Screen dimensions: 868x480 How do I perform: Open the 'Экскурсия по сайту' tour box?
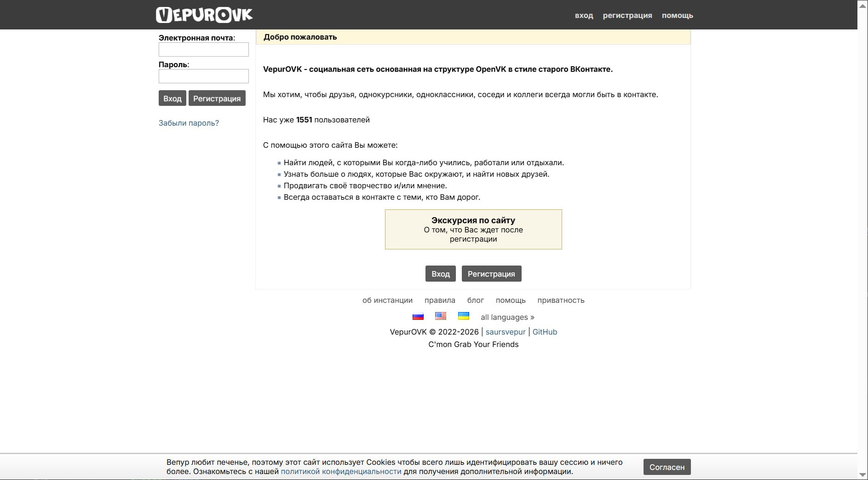click(x=473, y=229)
